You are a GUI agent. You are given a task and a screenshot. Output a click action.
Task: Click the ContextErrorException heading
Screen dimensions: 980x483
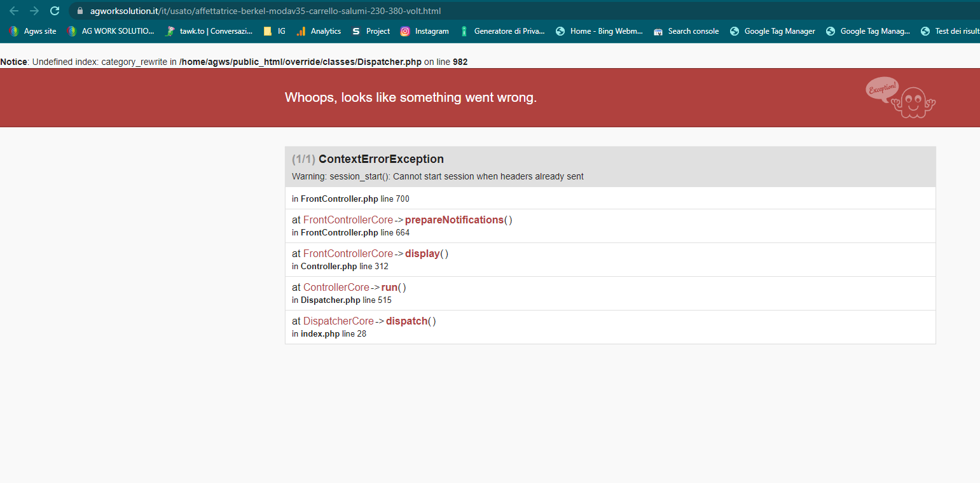[x=381, y=159]
